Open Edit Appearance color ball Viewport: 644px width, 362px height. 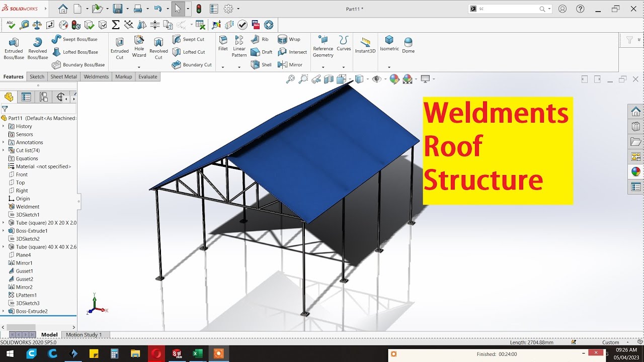tap(394, 79)
